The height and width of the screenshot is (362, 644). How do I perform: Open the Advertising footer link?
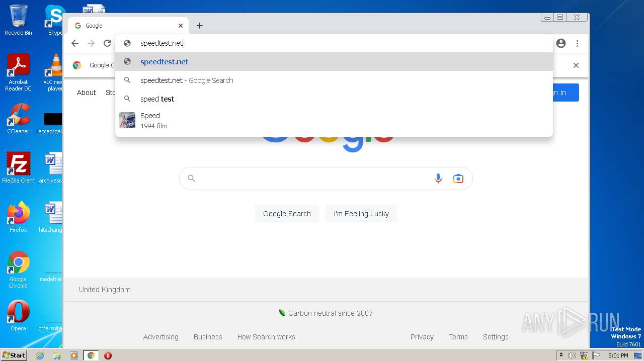pyautogui.click(x=161, y=337)
